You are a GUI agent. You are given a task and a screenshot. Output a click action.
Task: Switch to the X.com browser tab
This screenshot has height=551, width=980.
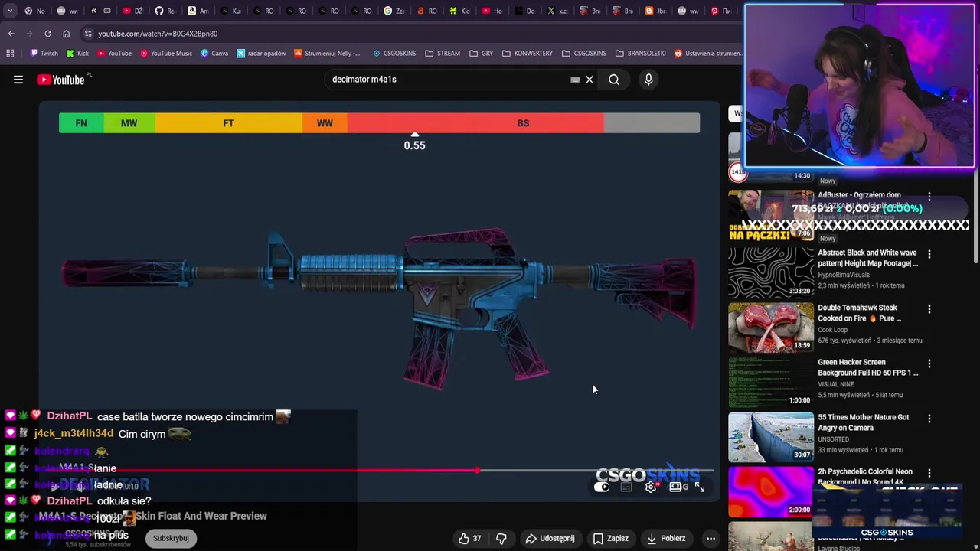(557, 11)
